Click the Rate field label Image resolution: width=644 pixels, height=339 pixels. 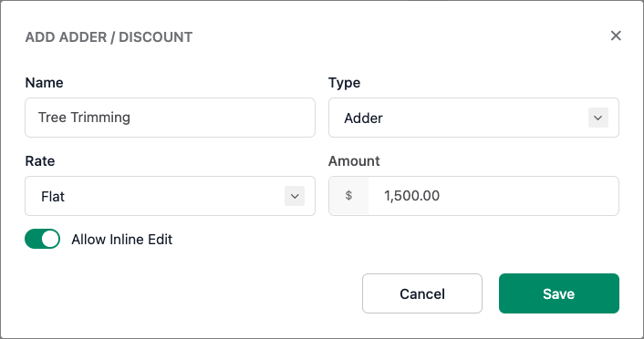point(40,161)
